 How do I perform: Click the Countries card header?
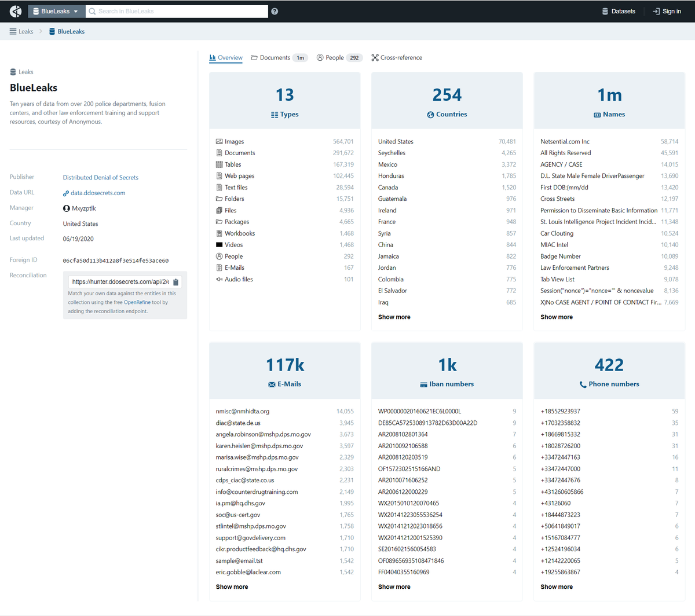447,101
